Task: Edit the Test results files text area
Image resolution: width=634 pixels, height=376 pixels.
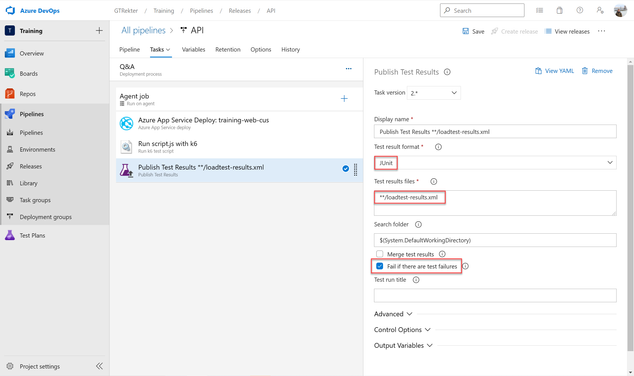Action: [495, 203]
